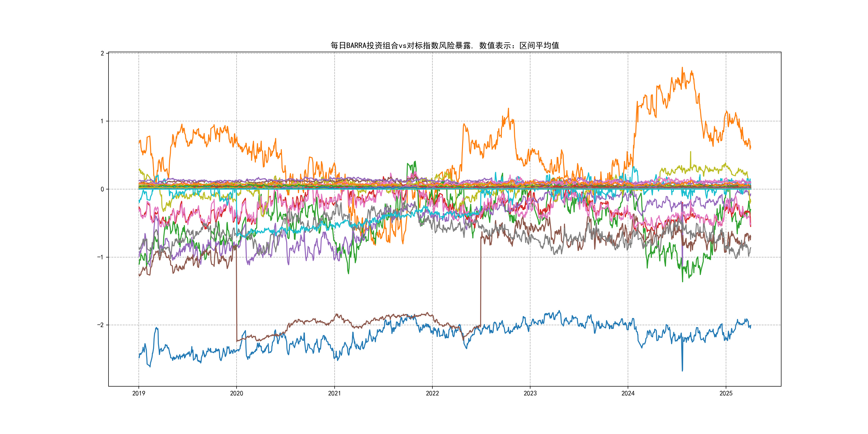The height and width of the screenshot is (434, 868).
Task: Click the 2025 x-axis tick label
Action: [x=726, y=393]
